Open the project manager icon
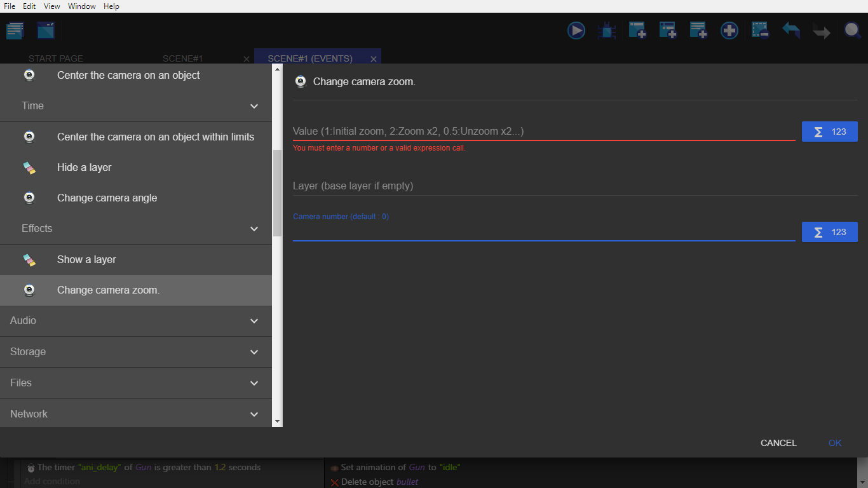 pyautogui.click(x=15, y=30)
